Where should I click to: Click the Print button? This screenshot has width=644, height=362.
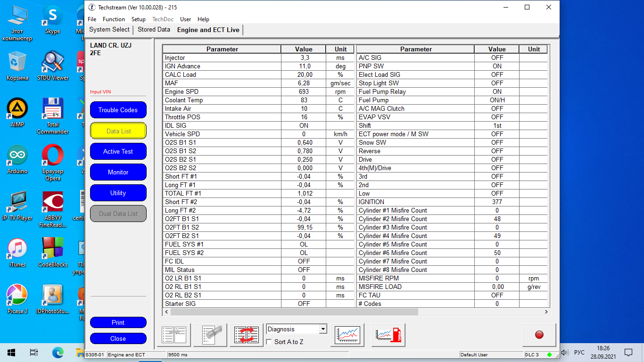point(118,322)
